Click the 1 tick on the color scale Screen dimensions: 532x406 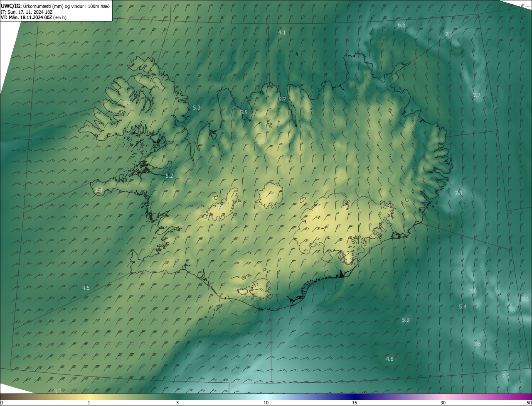[89, 403]
